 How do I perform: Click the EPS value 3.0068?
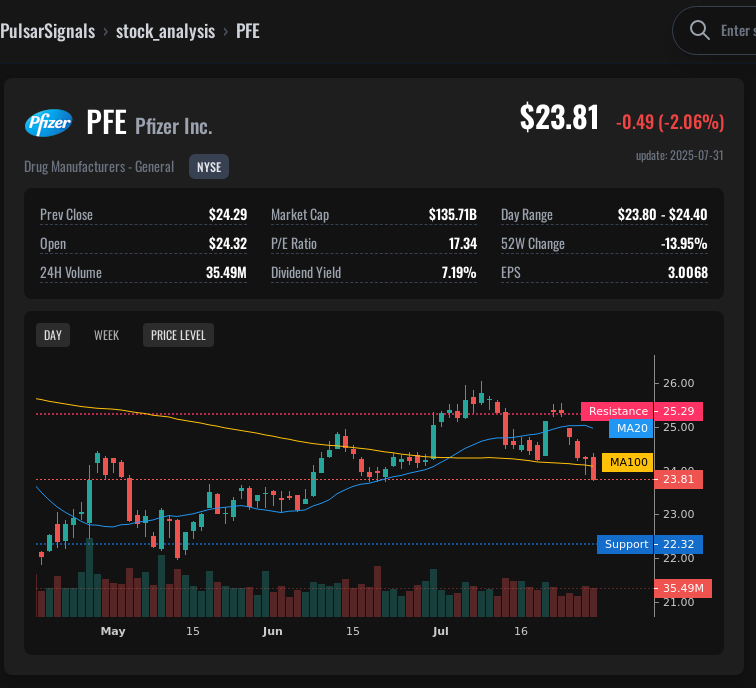[x=688, y=272]
